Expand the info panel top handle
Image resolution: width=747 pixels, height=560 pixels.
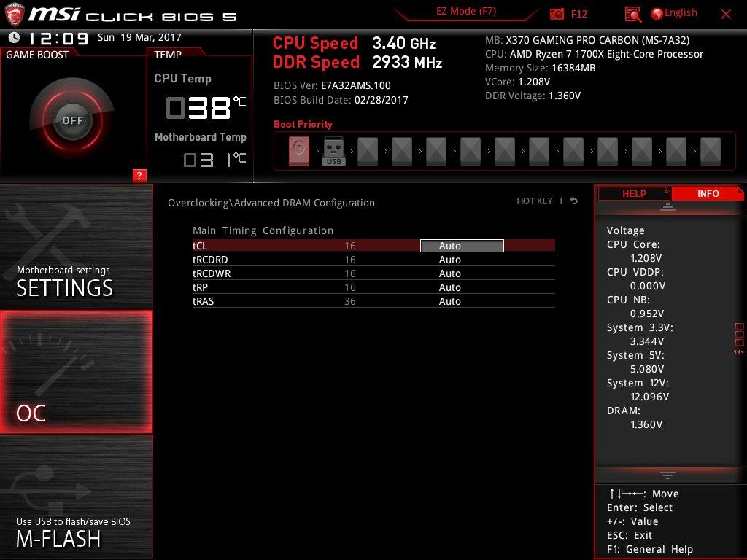click(668, 207)
